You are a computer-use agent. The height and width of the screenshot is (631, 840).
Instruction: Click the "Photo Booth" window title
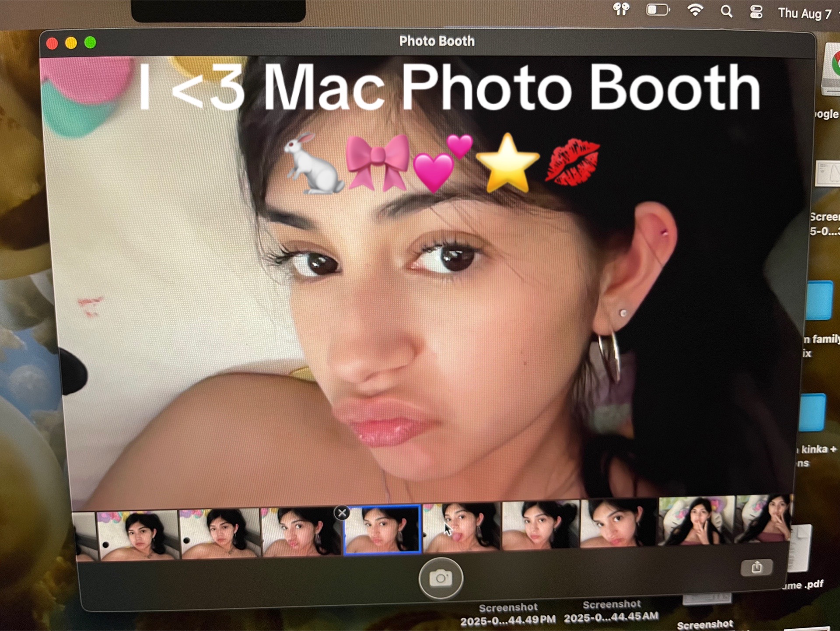(x=437, y=41)
